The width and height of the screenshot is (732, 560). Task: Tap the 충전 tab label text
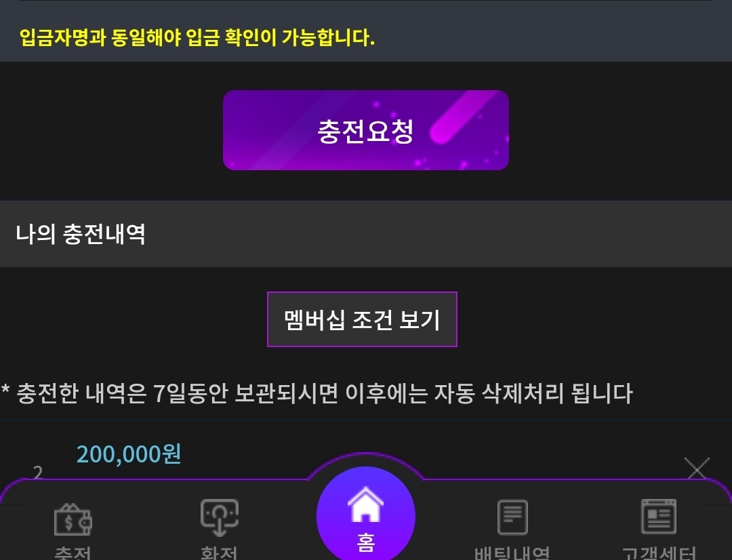[x=73, y=553]
